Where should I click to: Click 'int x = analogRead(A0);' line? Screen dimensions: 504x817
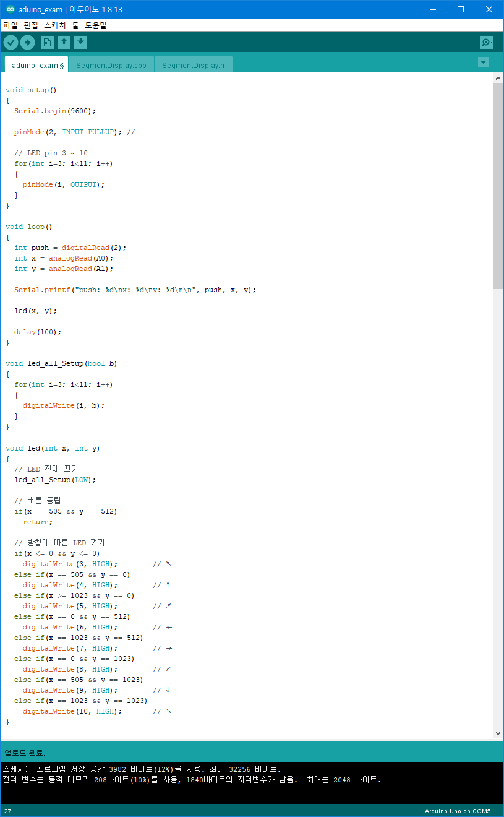(64, 258)
